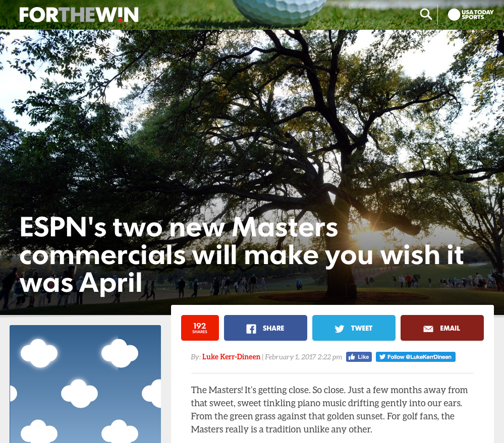The width and height of the screenshot is (504, 443).
Task: Click the headline about ESPN's Masters commercials
Action: tap(241, 255)
